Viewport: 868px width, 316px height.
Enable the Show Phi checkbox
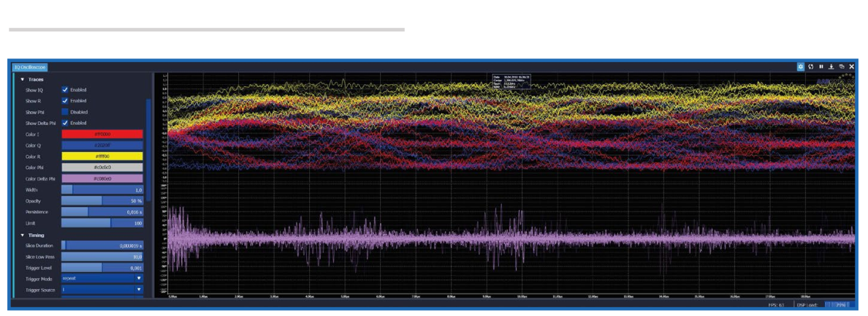click(65, 111)
